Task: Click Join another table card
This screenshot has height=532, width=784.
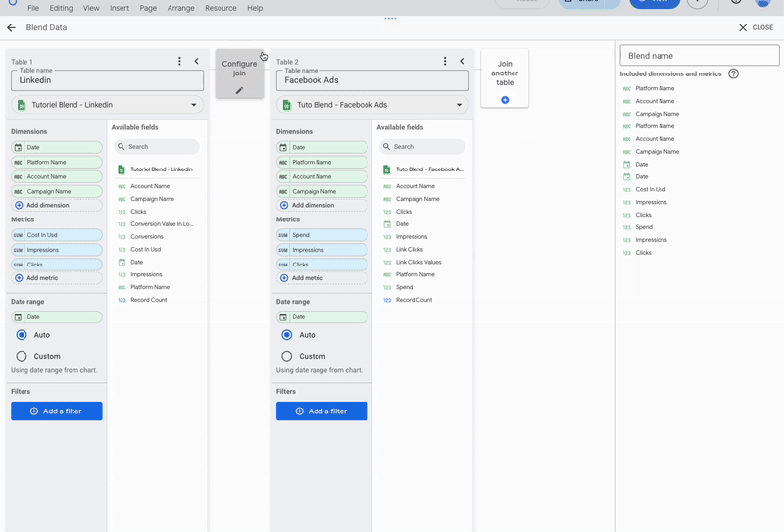Action: tap(505, 78)
